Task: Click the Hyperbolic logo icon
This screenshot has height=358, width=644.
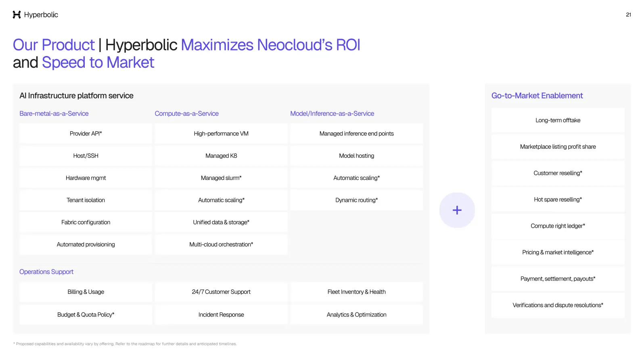Action: [17, 15]
